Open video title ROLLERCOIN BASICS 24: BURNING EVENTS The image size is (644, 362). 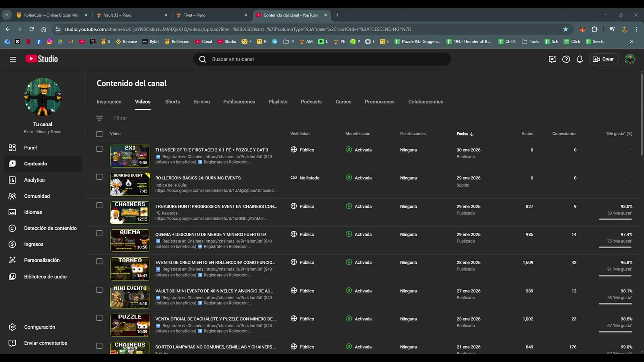tap(198, 178)
